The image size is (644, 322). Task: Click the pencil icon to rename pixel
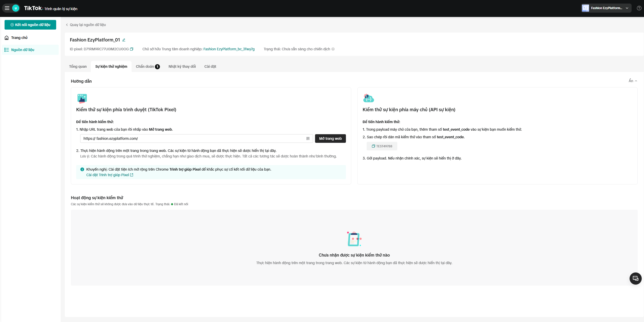tap(124, 40)
